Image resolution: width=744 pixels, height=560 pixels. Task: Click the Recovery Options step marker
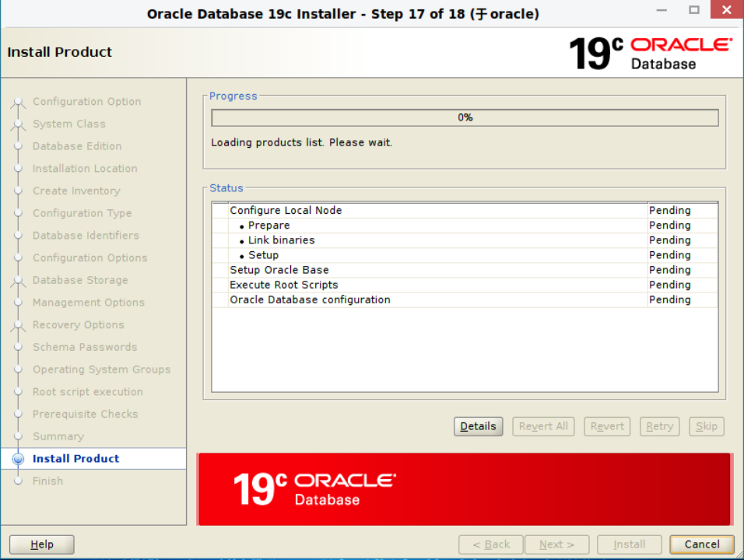coord(19,324)
